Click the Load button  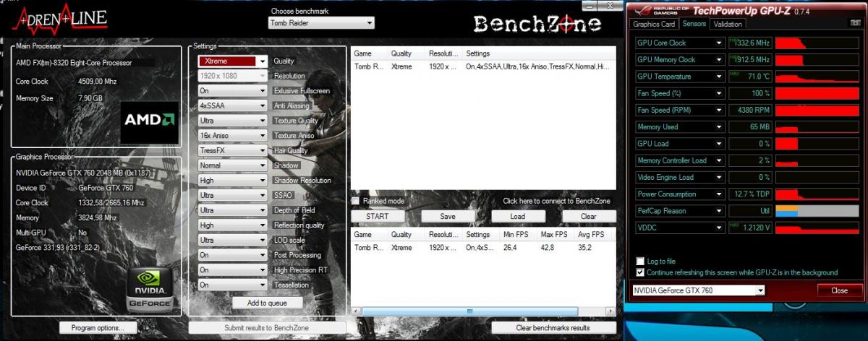point(518,216)
